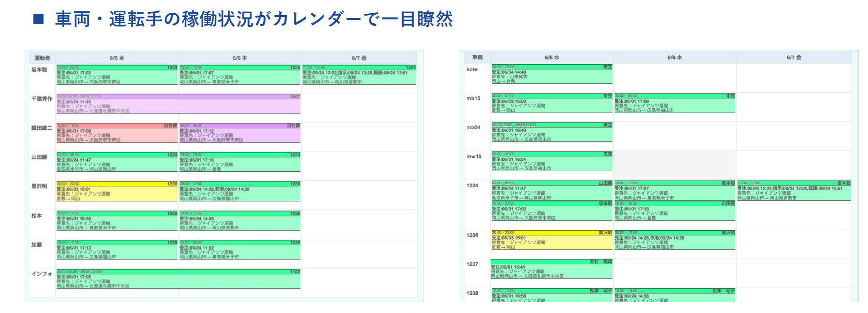
Task: Open kote's 山東貨物 order on 6/5
Action: (x=551, y=75)
